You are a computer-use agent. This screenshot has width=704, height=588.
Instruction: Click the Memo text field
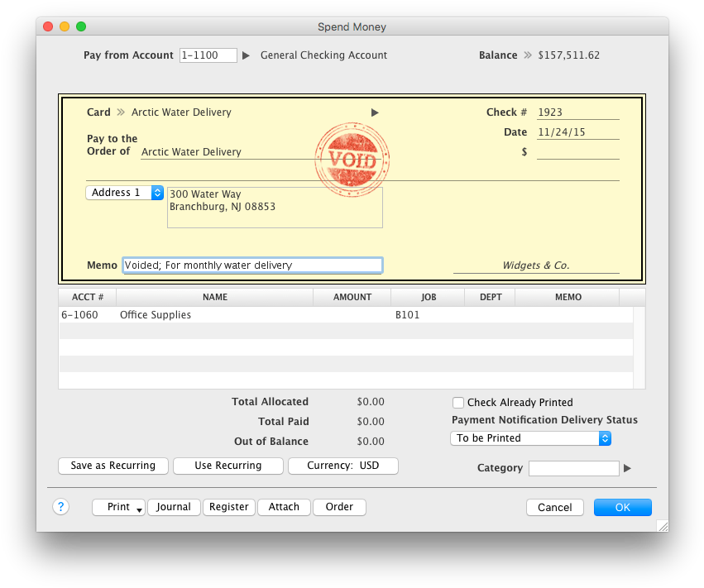[252, 265]
